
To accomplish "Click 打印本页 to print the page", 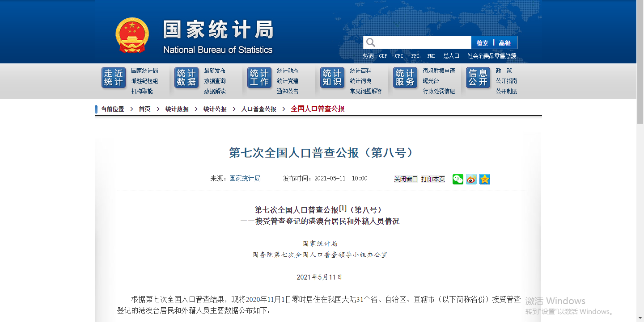I will coord(433,179).
